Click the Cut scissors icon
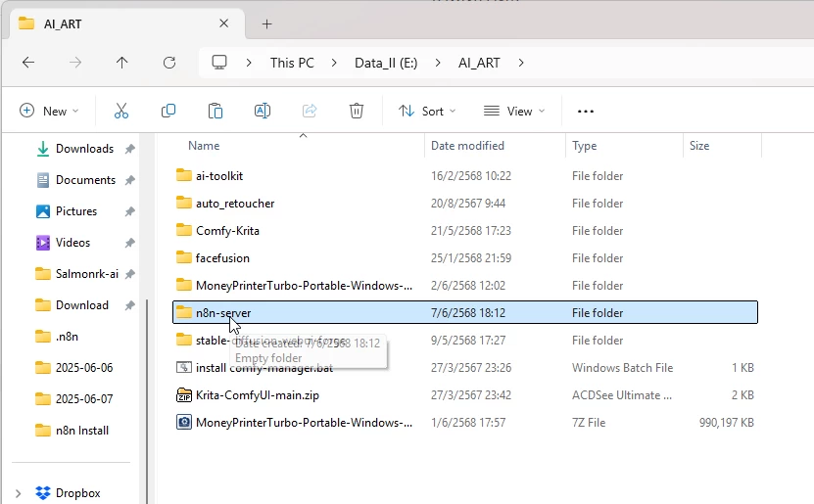Screen dimensions: 814x504 121,112
